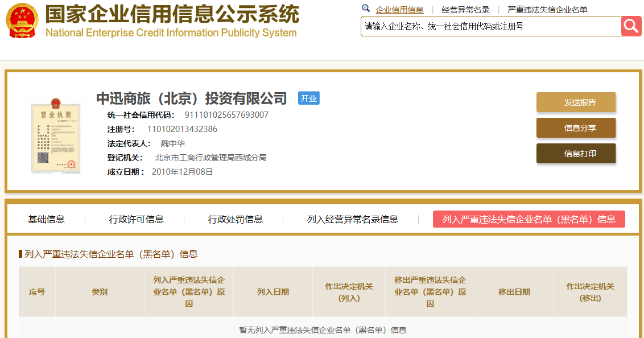This screenshot has width=644, height=338.
Task: Select the 列入严重违法失信企业名单（黑名单）信息 tab
Action: pyautogui.click(x=529, y=219)
